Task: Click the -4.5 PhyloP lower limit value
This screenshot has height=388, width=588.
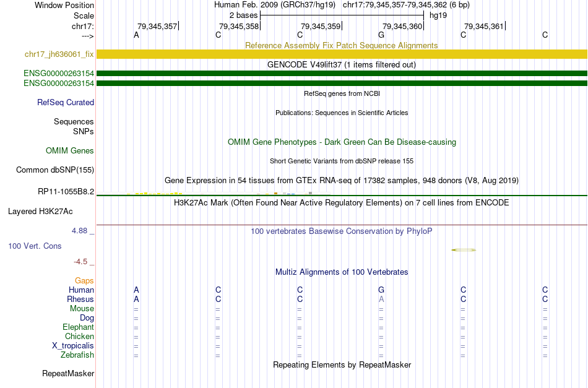Action: [x=80, y=261]
